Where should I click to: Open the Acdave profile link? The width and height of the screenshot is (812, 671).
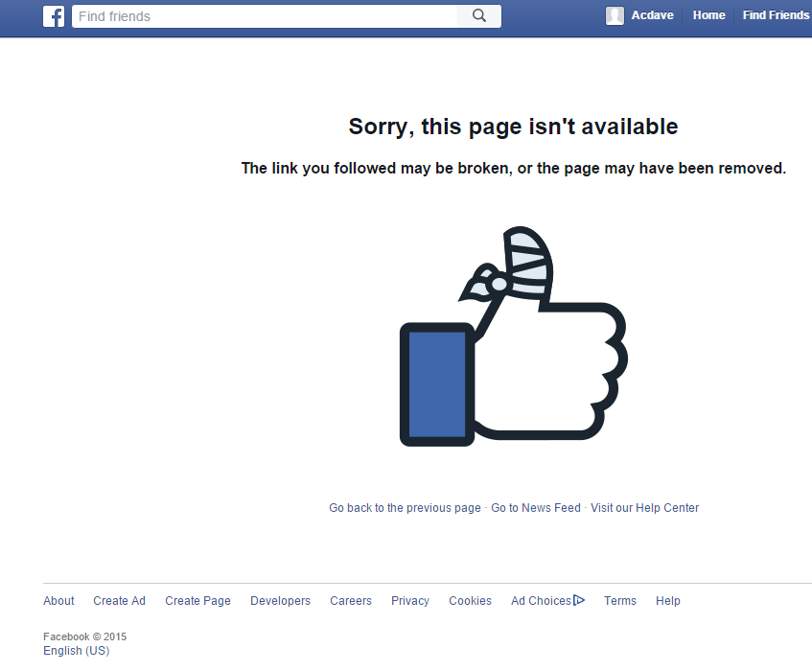(x=652, y=15)
